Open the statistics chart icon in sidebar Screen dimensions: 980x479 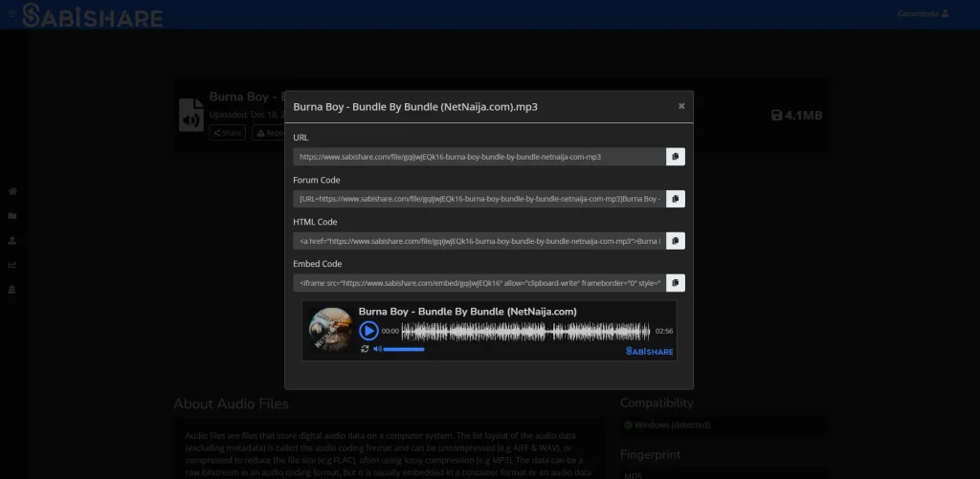point(11,265)
